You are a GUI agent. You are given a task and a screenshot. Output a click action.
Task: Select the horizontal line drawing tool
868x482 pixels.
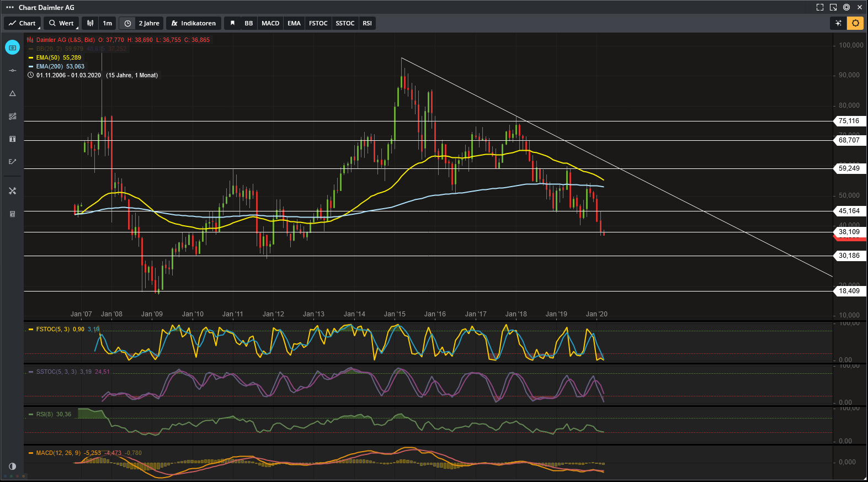click(12, 71)
